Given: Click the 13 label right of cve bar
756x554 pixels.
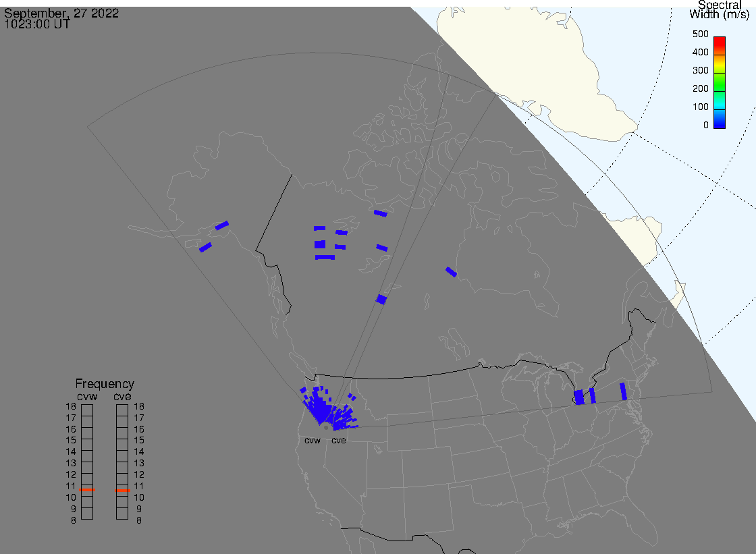Looking at the screenshot, I should point(139,464).
